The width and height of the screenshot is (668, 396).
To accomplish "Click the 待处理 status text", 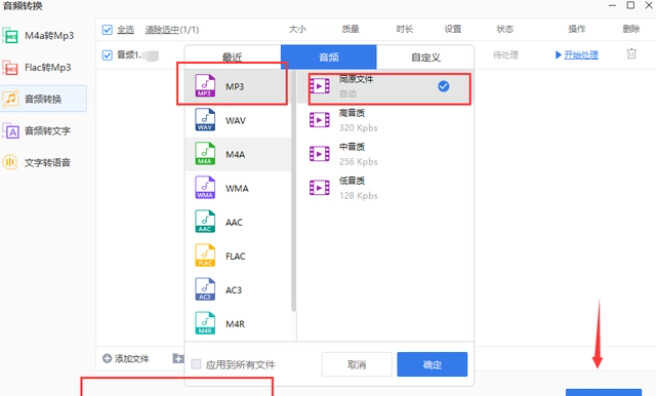I will click(505, 55).
